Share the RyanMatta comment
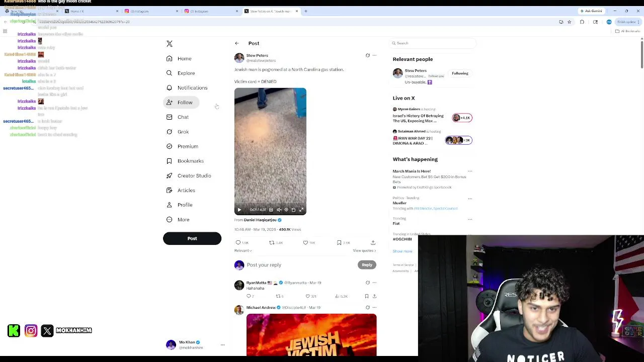644x362 pixels. click(x=374, y=296)
